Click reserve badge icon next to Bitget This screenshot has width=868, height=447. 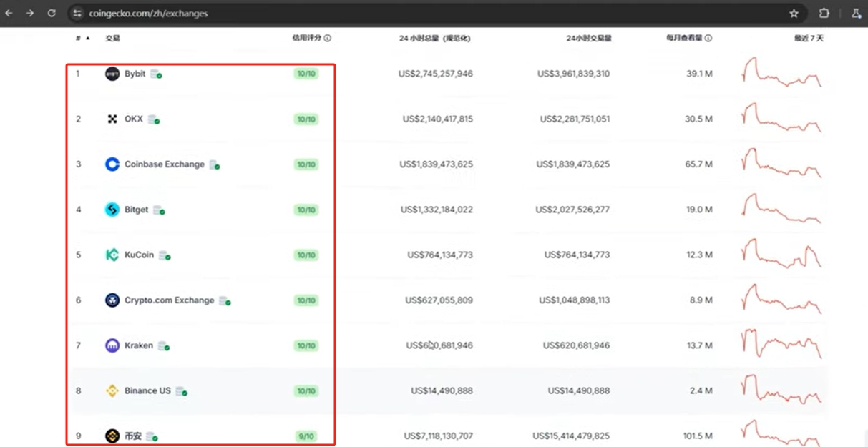point(159,210)
